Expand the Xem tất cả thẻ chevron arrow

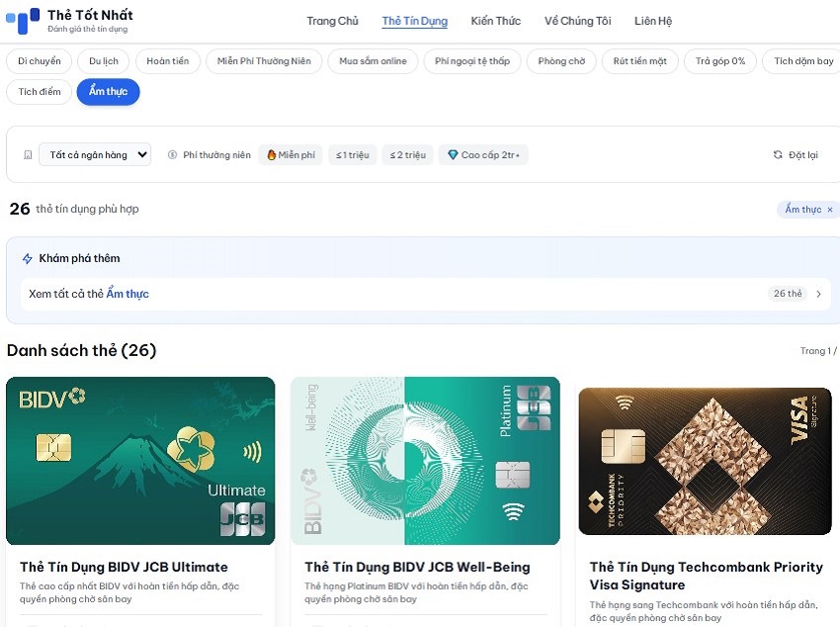tap(818, 294)
